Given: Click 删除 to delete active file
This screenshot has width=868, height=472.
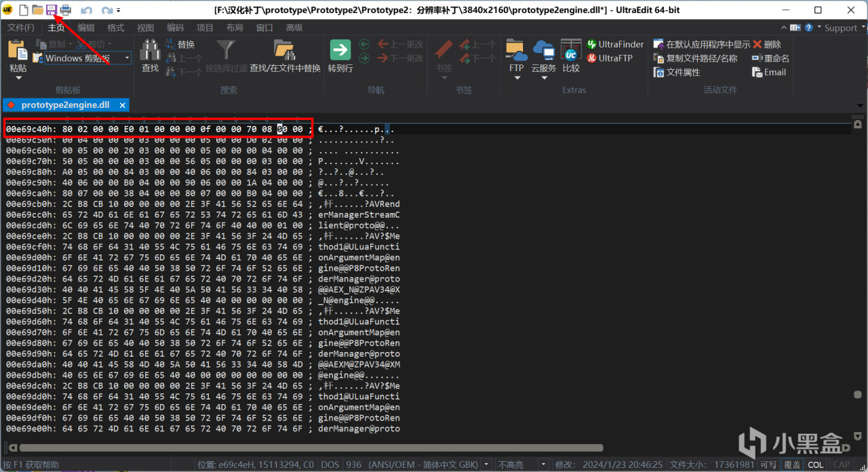Looking at the screenshot, I should click(767, 45).
